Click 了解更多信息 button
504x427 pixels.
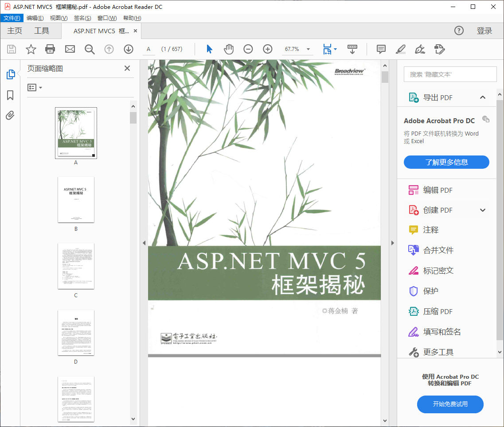click(446, 162)
